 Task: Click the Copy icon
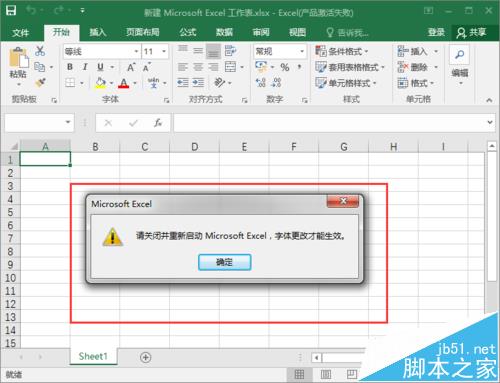pyautogui.click(x=40, y=67)
